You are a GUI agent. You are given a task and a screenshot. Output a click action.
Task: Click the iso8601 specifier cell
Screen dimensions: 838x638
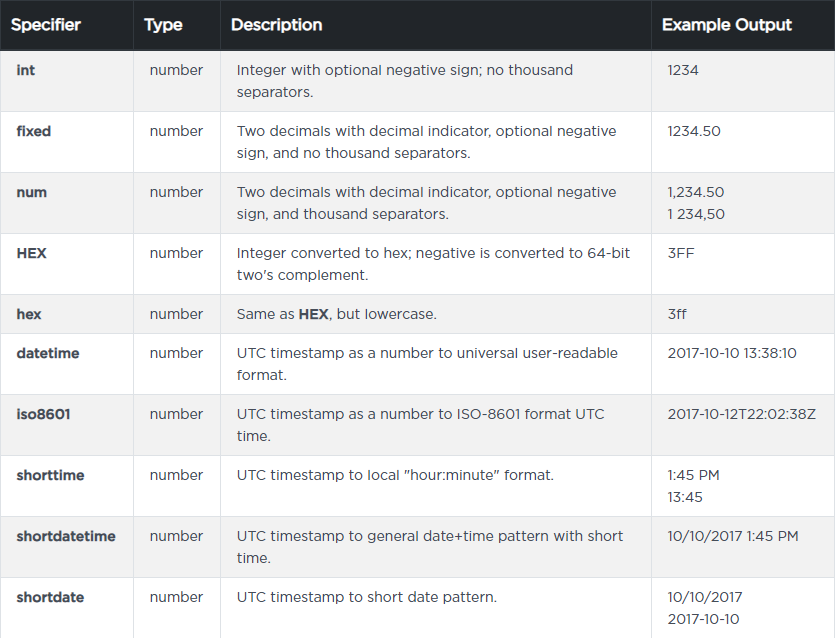(x=43, y=415)
